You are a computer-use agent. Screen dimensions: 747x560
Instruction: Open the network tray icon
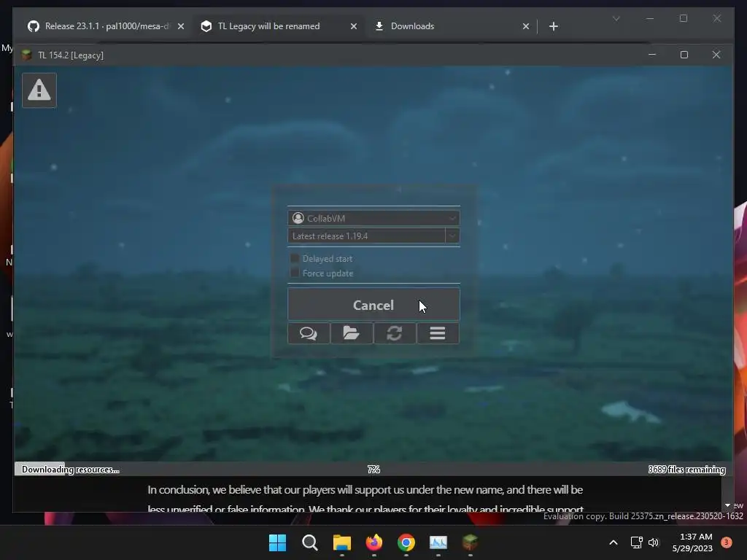point(636,542)
